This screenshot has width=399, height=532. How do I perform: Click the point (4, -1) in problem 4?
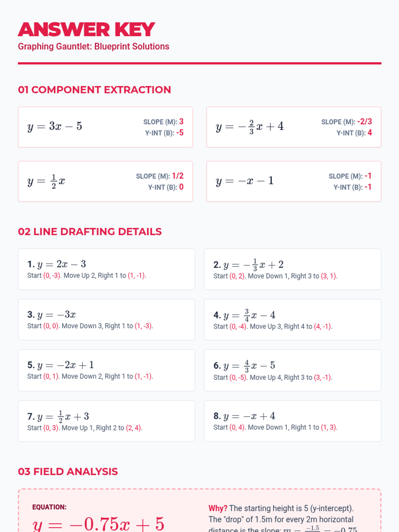click(322, 327)
